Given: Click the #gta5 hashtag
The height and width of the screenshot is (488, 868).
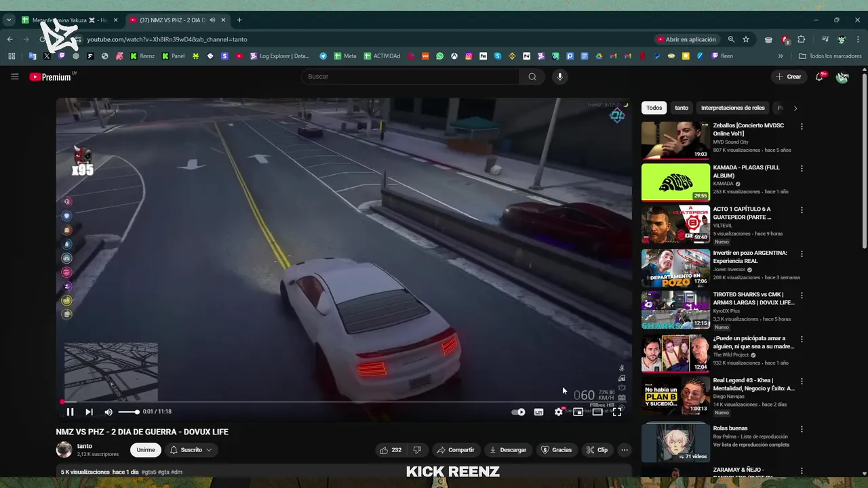Looking at the screenshot, I should [x=149, y=472].
